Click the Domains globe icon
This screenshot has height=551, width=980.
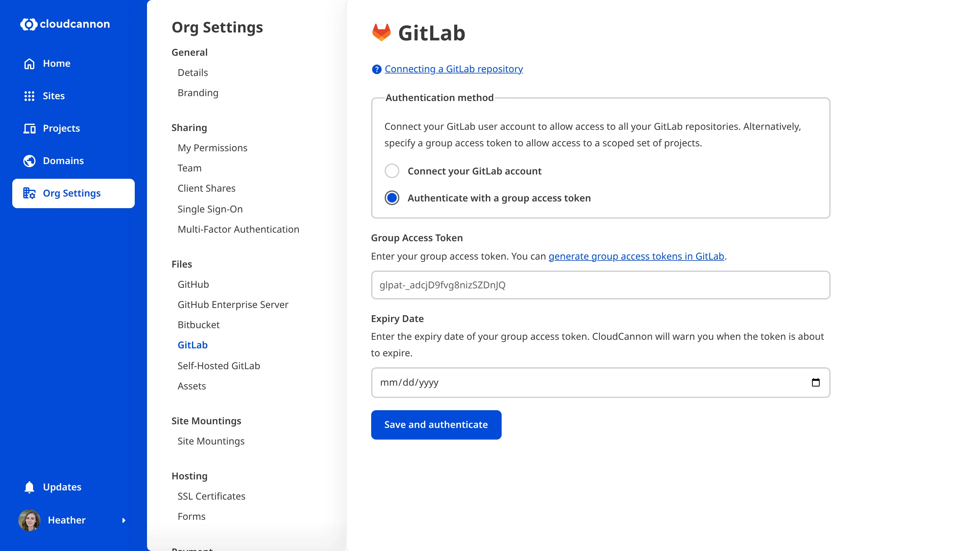pyautogui.click(x=29, y=160)
